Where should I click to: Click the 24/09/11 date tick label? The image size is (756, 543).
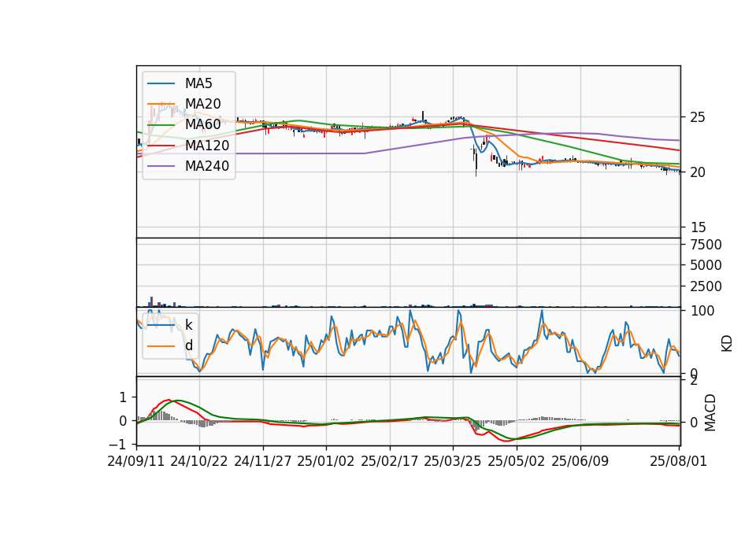click(x=136, y=461)
